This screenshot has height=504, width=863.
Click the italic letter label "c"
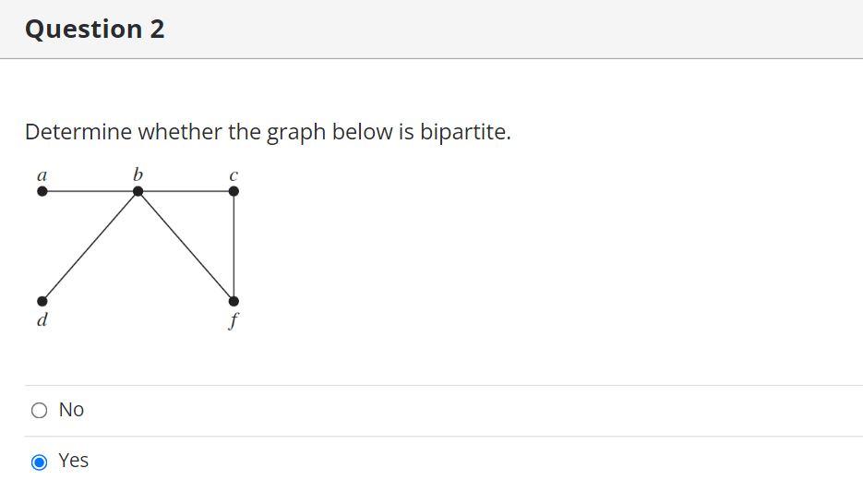coord(234,176)
